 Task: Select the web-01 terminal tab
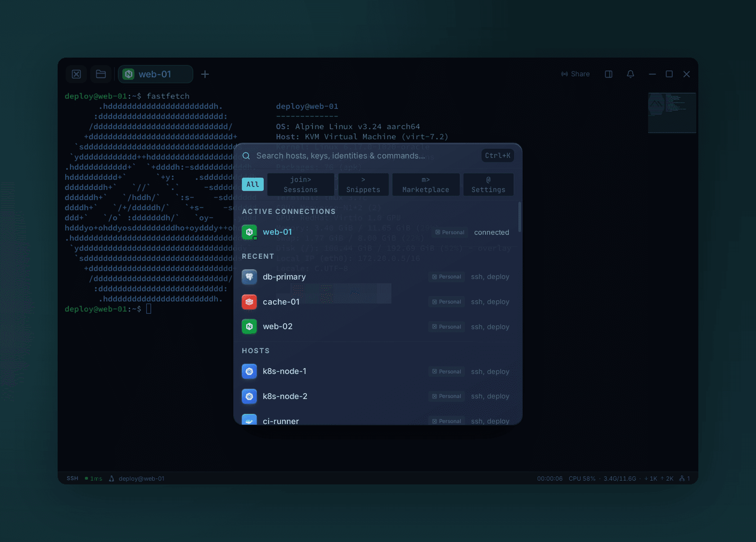[x=155, y=74]
